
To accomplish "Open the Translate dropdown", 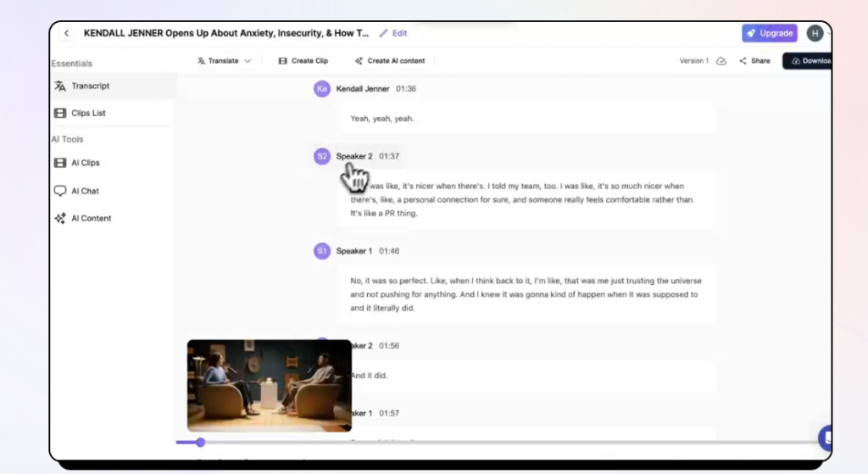I will tap(224, 61).
